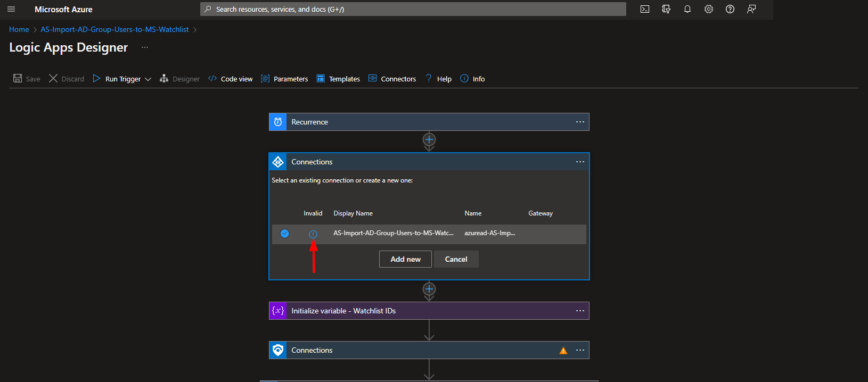Click the Sentinel shield Connections icon
This screenshot has height=382, width=868.
[x=278, y=350]
